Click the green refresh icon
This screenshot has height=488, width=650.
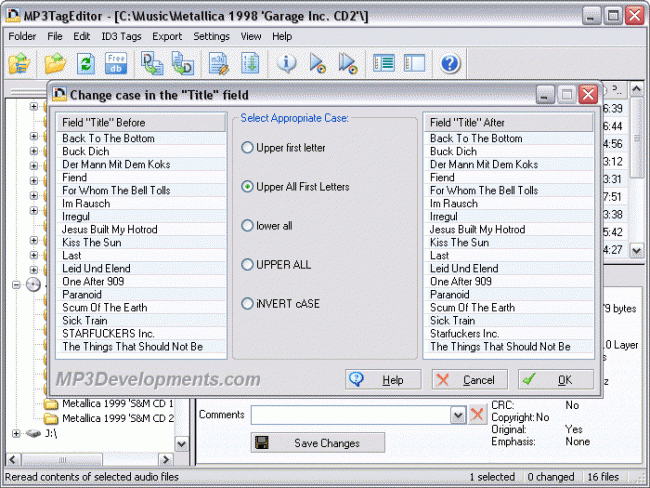point(86,63)
